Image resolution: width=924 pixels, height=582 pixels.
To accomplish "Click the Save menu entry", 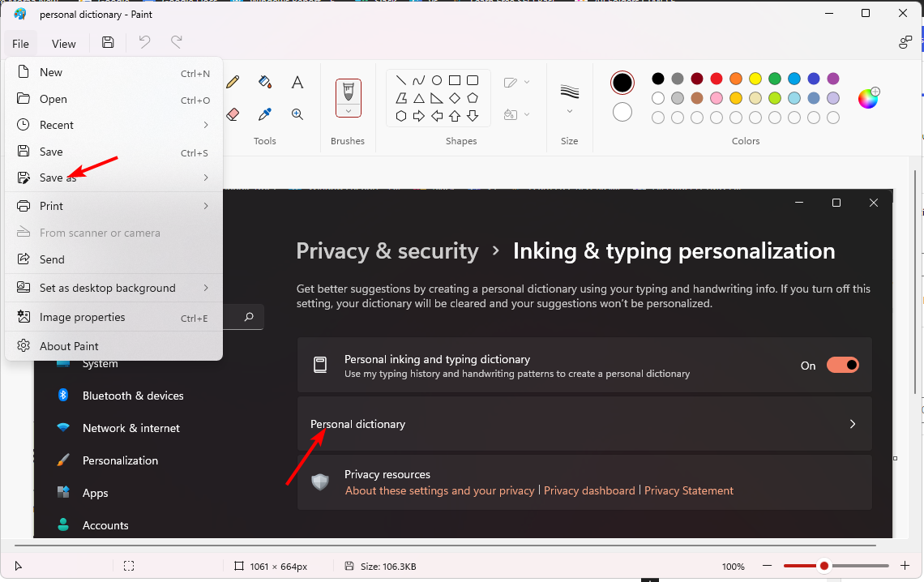I will (113, 152).
